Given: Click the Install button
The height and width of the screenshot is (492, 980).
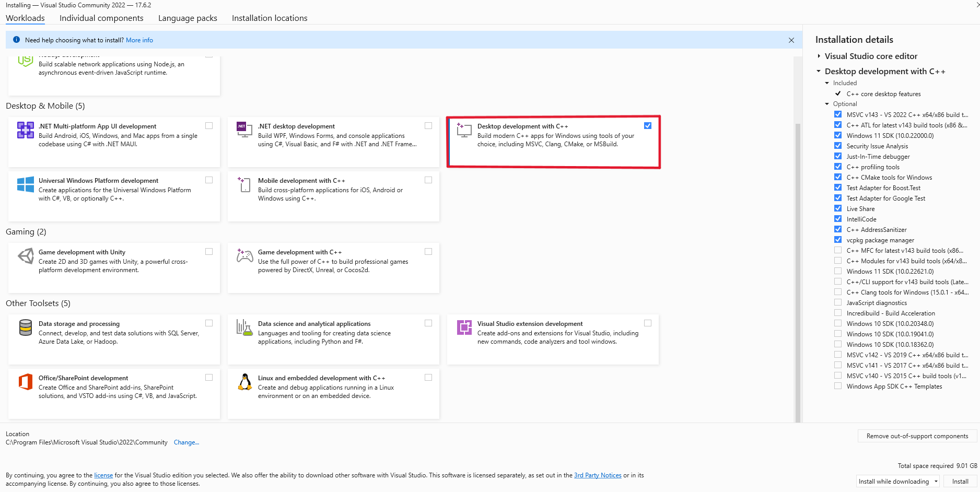Looking at the screenshot, I should [960, 481].
